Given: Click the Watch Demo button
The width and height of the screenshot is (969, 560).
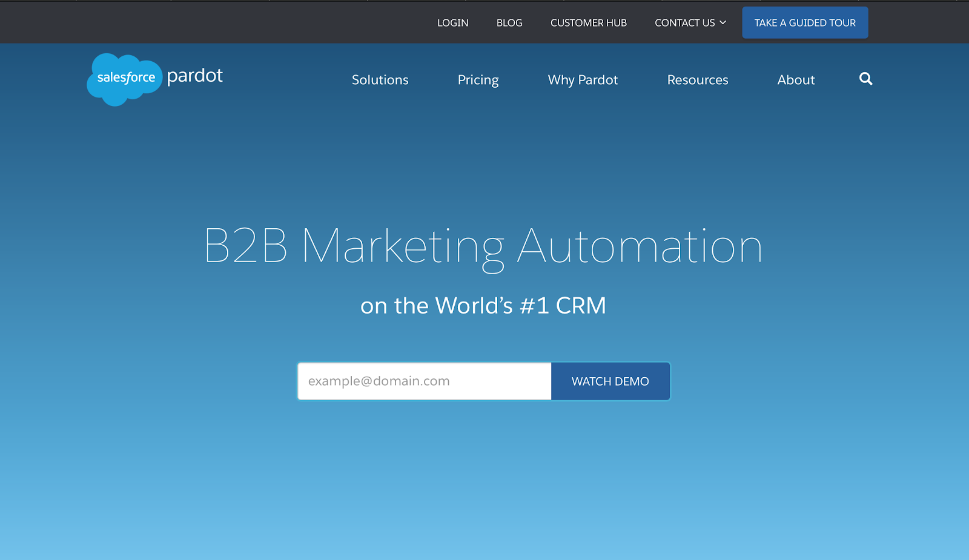Looking at the screenshot, I should coord(610,381).
